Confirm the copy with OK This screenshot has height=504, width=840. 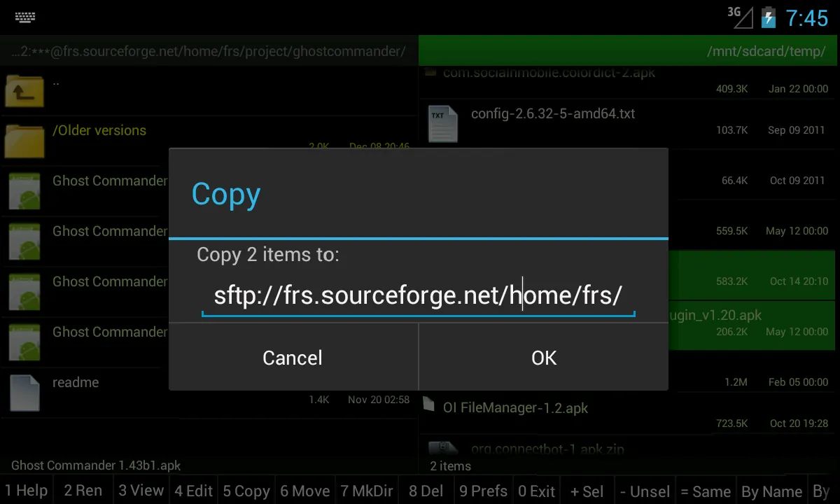544,358
